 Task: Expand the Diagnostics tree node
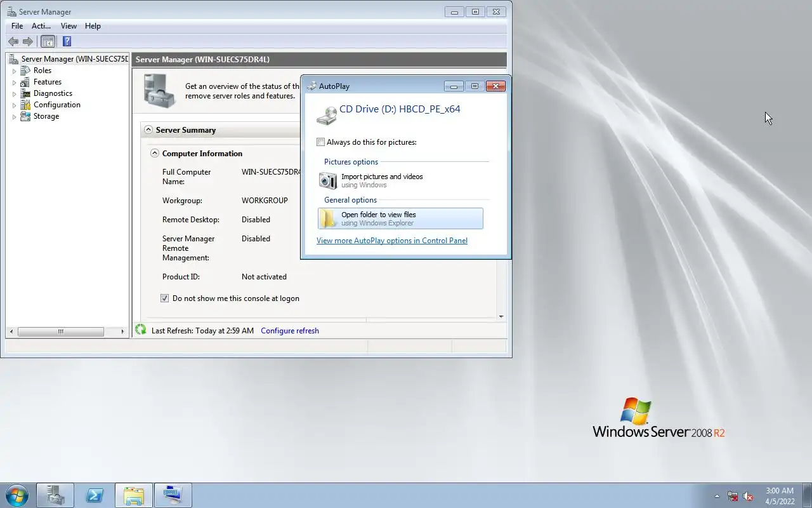click(14, 94)
